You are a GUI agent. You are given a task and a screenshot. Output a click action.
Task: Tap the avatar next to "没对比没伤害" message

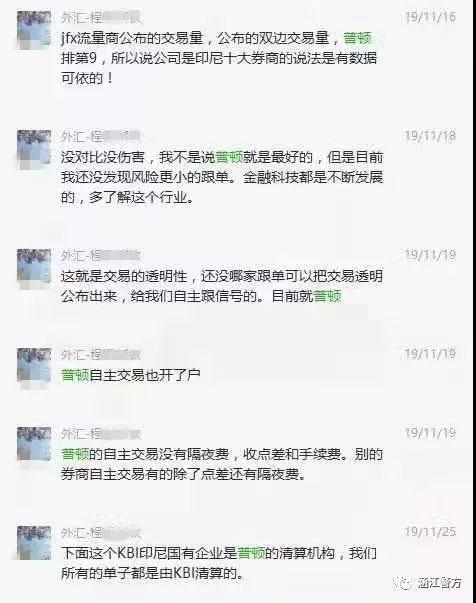34,150
